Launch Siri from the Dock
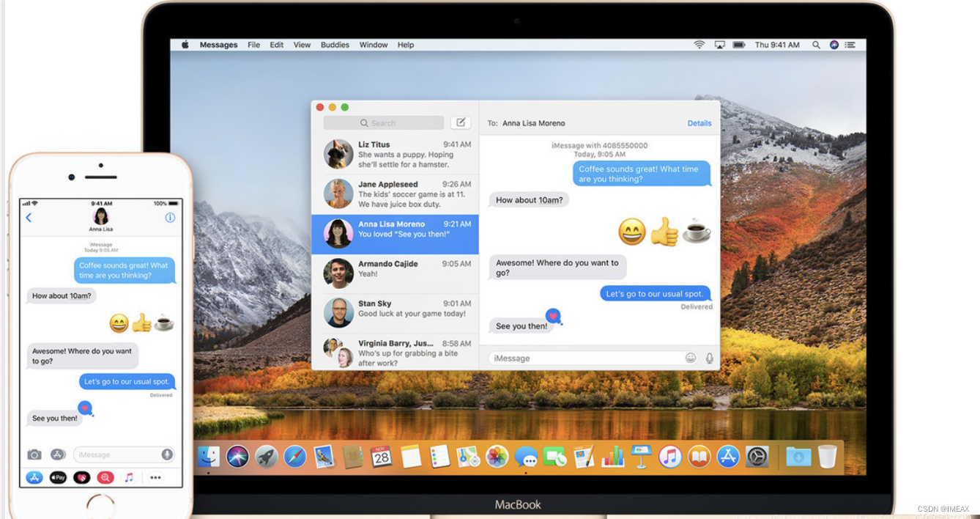980x519 pixels. (237, 457)
